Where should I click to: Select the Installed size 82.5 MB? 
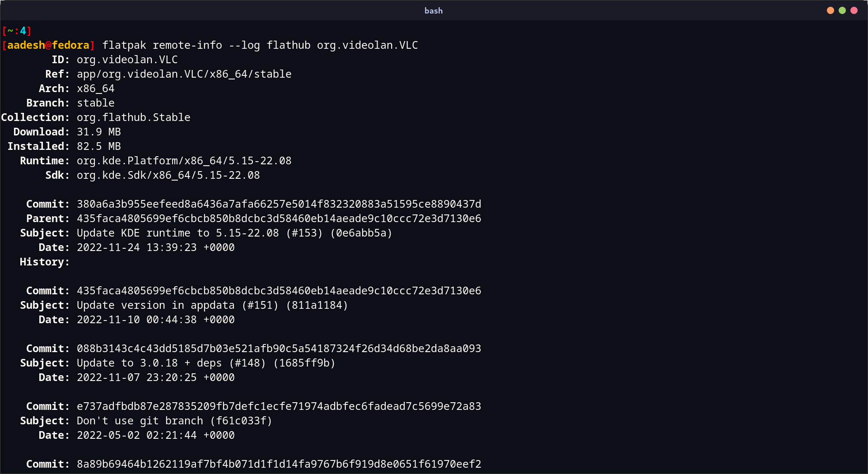click(x=98, y=146)
